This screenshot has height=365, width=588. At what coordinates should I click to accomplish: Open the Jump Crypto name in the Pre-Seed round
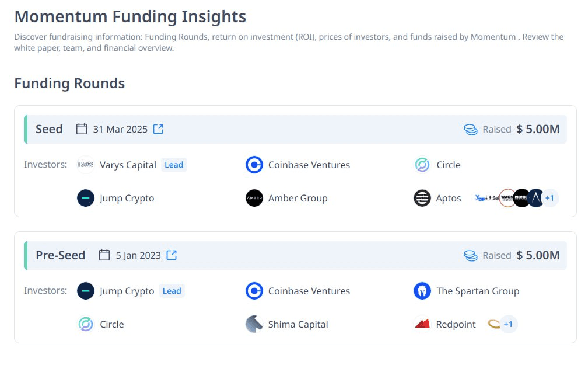(127, 291)
